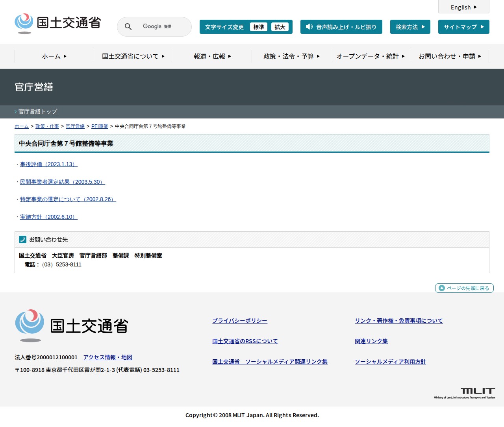Click the speaker icon for audio reading

(309, 27)
